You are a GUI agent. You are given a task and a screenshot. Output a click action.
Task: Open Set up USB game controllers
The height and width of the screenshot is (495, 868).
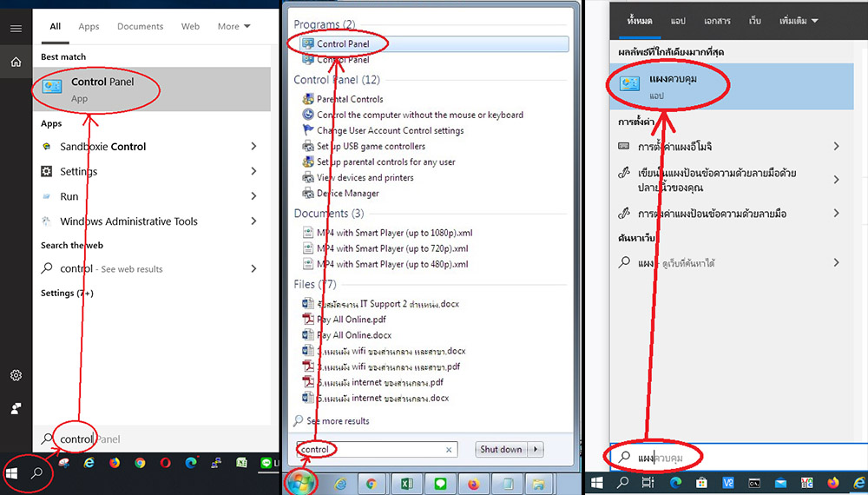(x=371, y=146)
